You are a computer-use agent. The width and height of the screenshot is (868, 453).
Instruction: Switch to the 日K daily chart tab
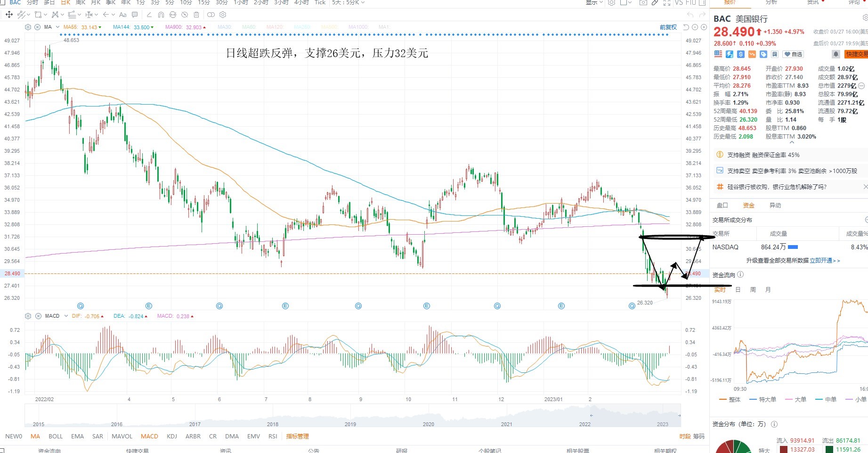[65, 2]
